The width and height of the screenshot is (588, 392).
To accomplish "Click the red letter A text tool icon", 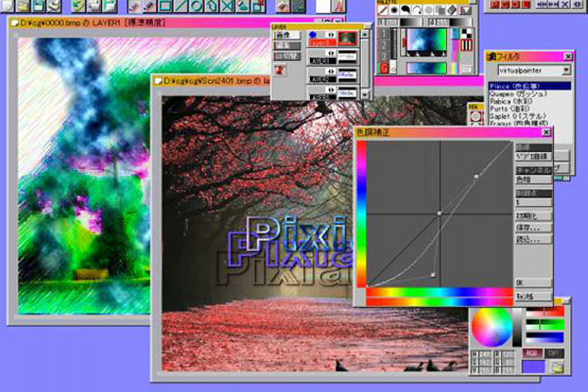I will (338, 5).
